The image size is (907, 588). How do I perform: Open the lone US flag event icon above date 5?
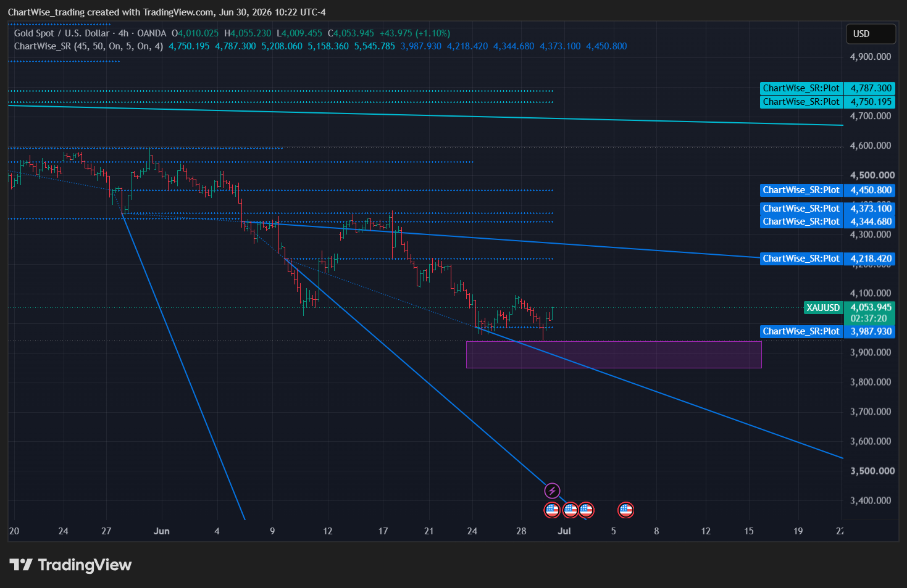tap(626, 510)
